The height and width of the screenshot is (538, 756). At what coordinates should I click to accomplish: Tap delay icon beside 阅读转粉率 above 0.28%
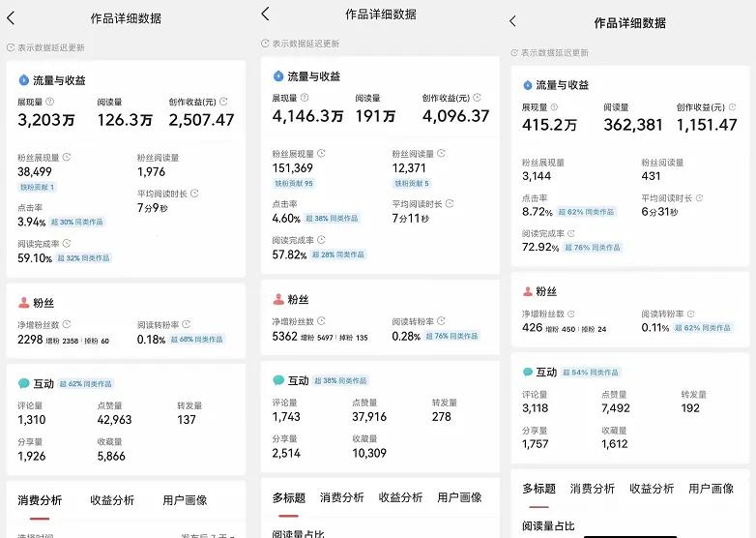441,321
